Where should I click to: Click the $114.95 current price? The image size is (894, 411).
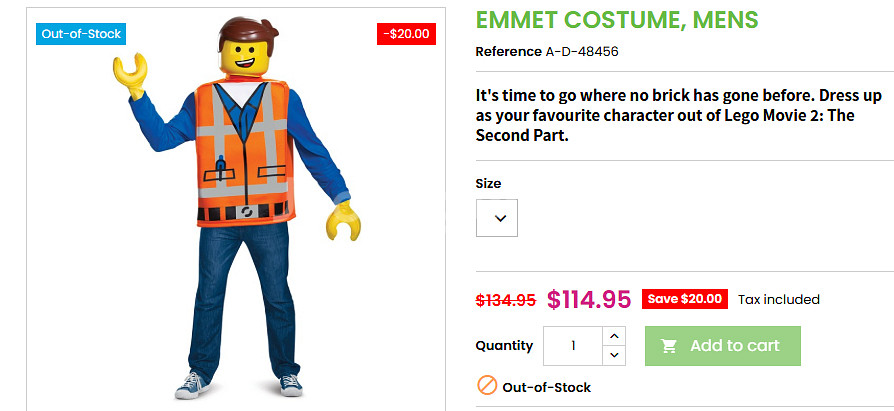pyautogui.click(x=589, y=299)
